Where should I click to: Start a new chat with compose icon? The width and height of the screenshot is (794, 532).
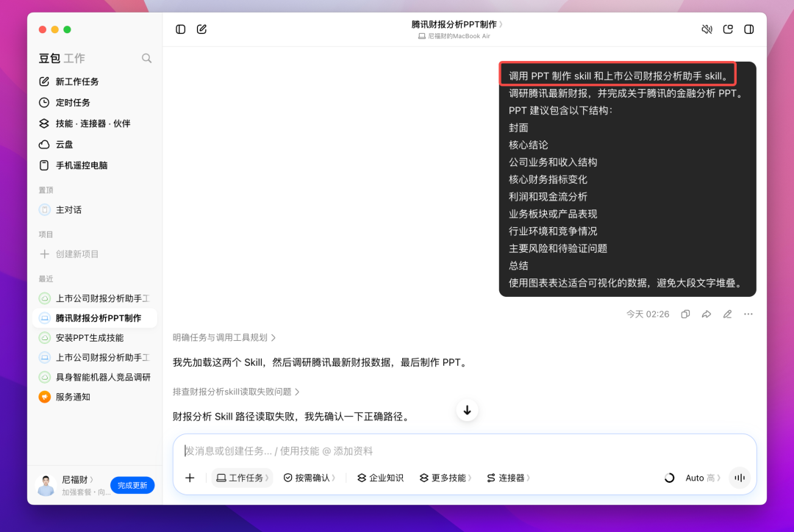[201, 29]
